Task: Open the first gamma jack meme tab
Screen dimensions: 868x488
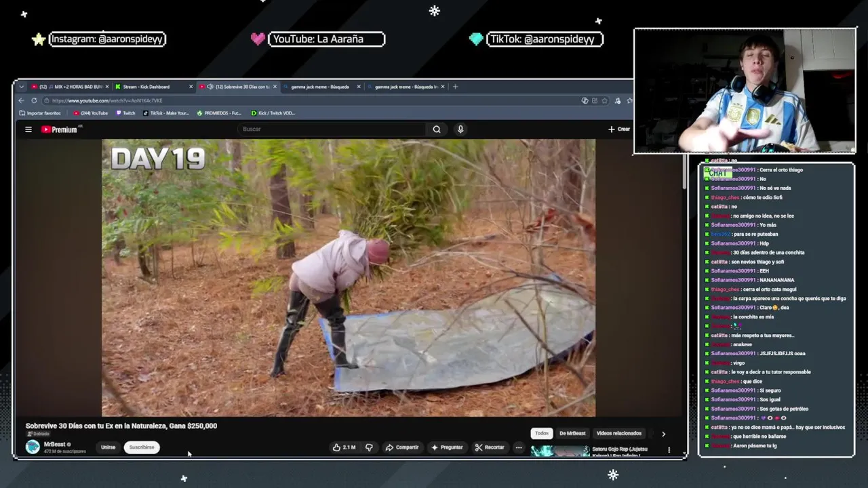Action: point(320,87)
